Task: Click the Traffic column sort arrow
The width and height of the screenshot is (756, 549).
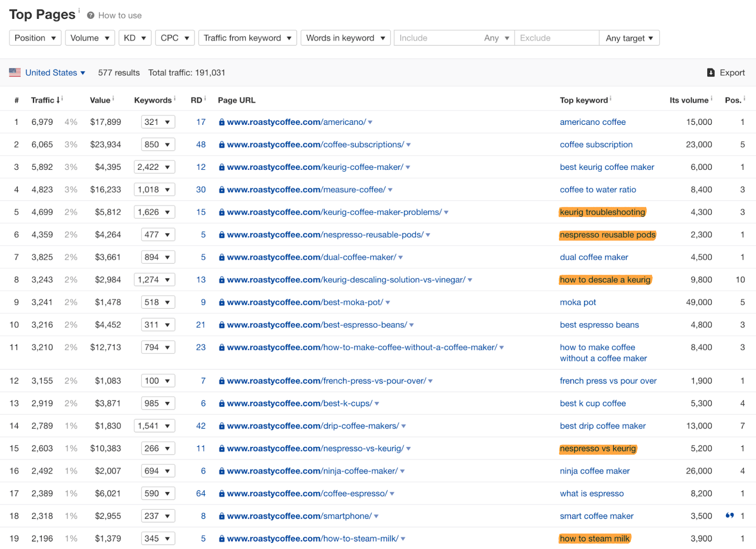Action: 58,100
